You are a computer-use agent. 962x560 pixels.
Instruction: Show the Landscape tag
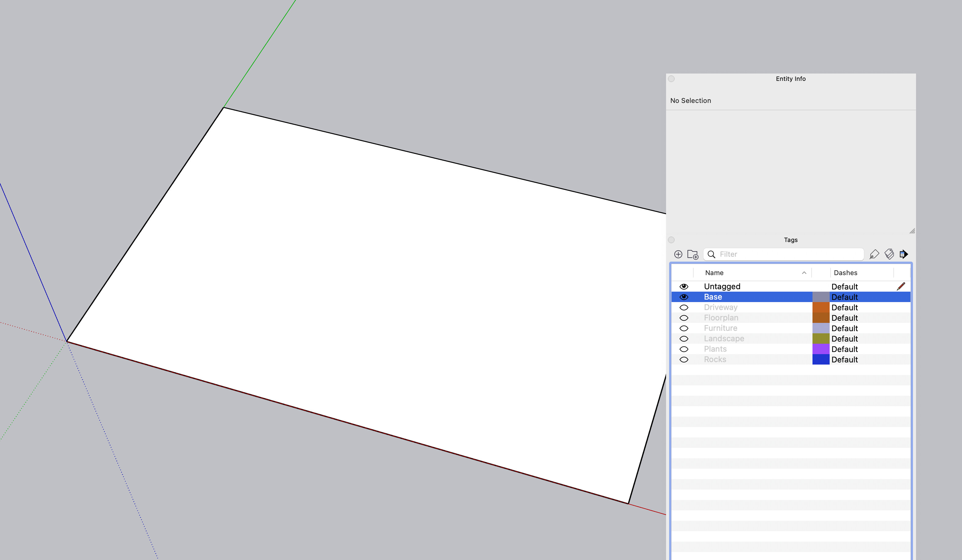[x=684, y=339]
